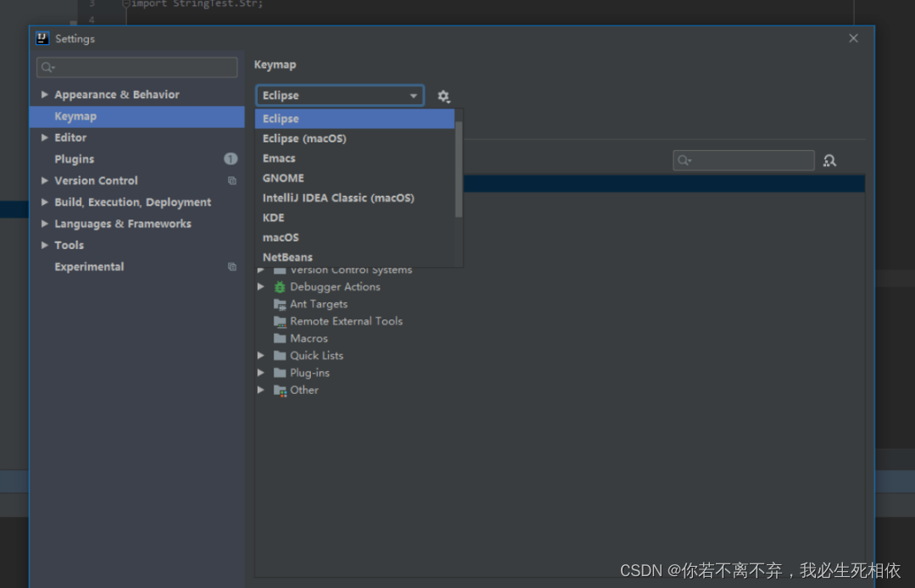Select the Remote External Tools row
This screenshot has height=588, width=915.
[560, 321]
